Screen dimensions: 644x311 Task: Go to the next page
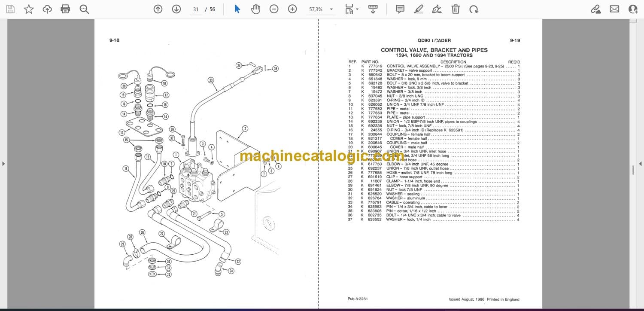[x=176, y=9]
